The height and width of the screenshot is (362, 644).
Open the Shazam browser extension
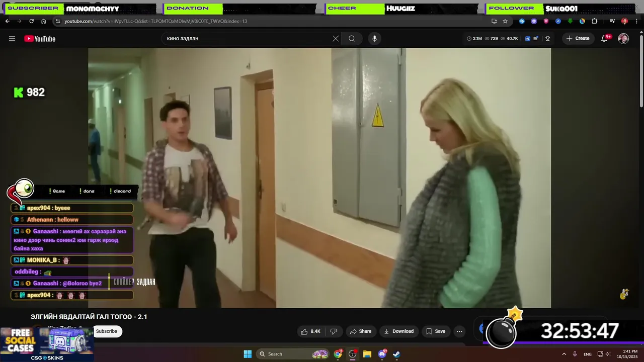tap(522, 21)
